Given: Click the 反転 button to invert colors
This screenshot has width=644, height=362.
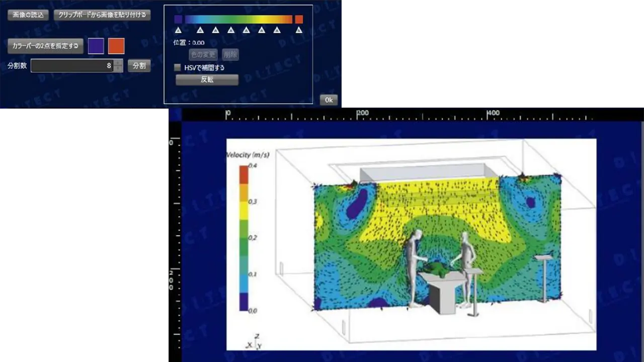Looking at the screenshot, I should click(207, 80).
